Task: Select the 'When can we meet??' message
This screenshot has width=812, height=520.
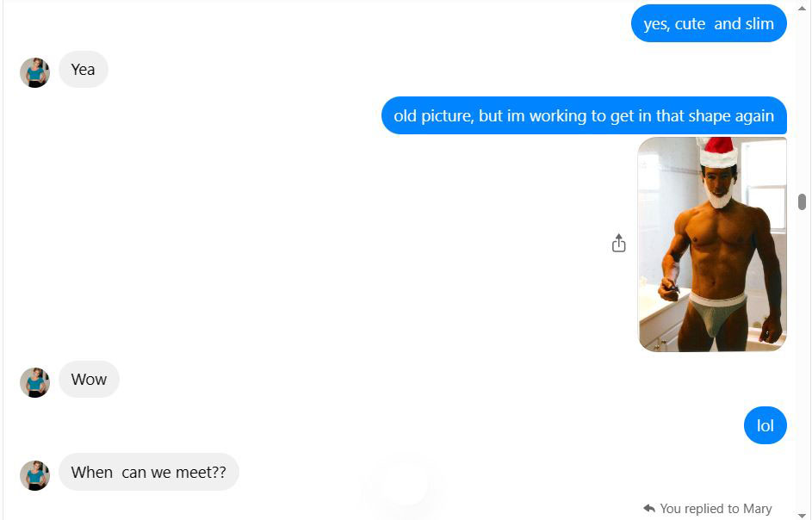Action: click(x=149, y=472)
